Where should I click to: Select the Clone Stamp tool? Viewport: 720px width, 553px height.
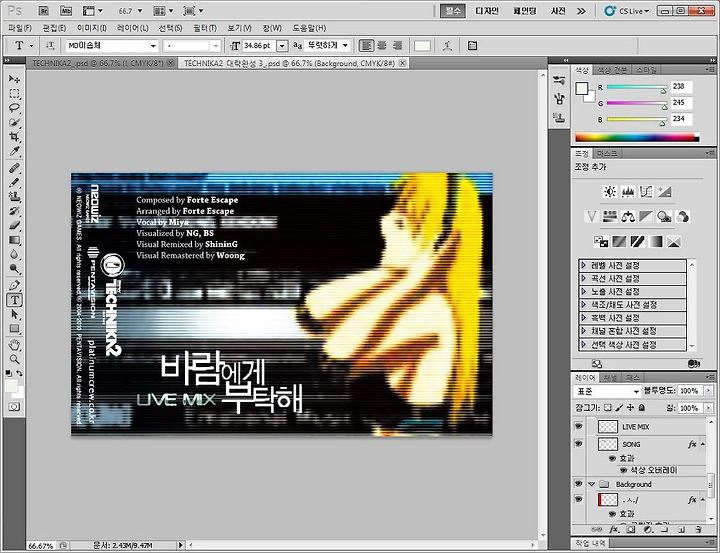pyautogui.click(x=14, y=197)
